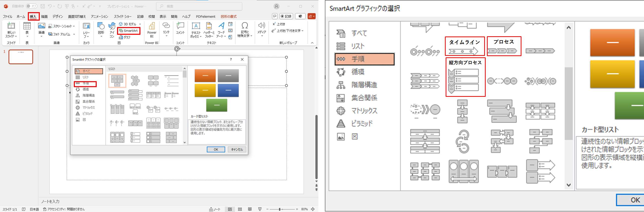
Task: Insert a コメント comment
Action: (180, 28)
